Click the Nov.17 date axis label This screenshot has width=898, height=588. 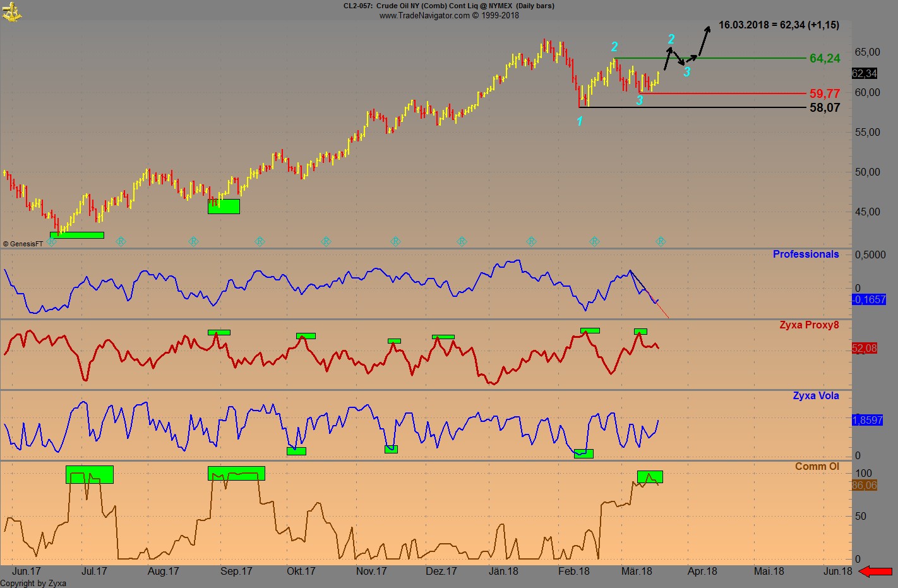pyautogui.click(x=371, y=572)
